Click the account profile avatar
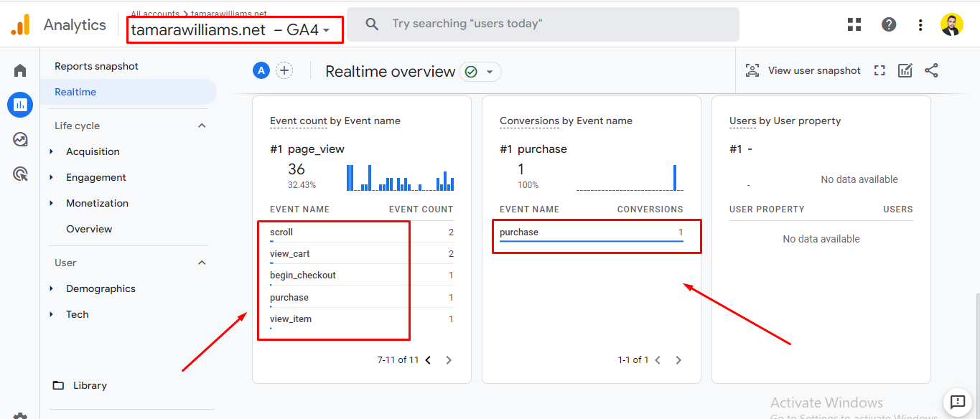This screenshot has width=980, height=419. pos(952,24)
